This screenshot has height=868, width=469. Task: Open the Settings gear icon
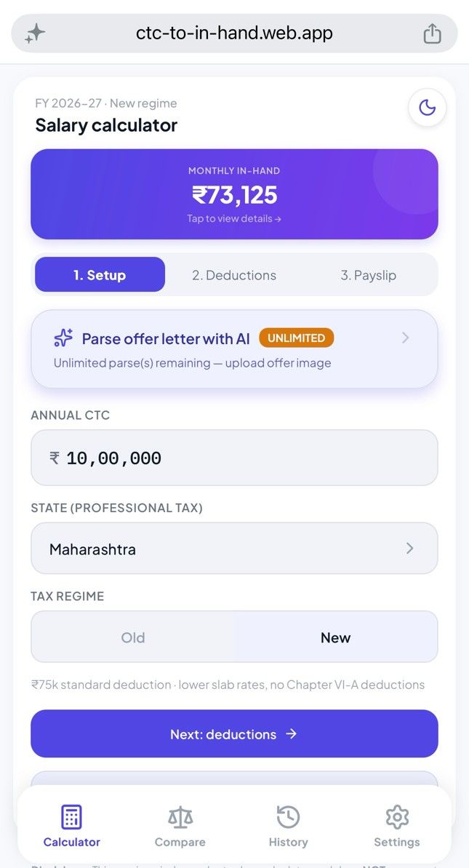(396, 817)
